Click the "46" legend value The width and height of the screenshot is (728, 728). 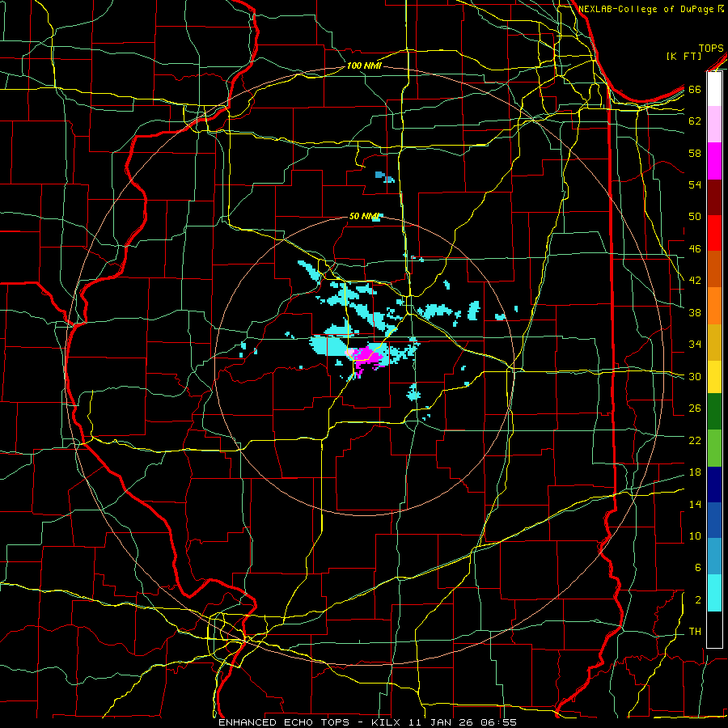pos(695,249)
